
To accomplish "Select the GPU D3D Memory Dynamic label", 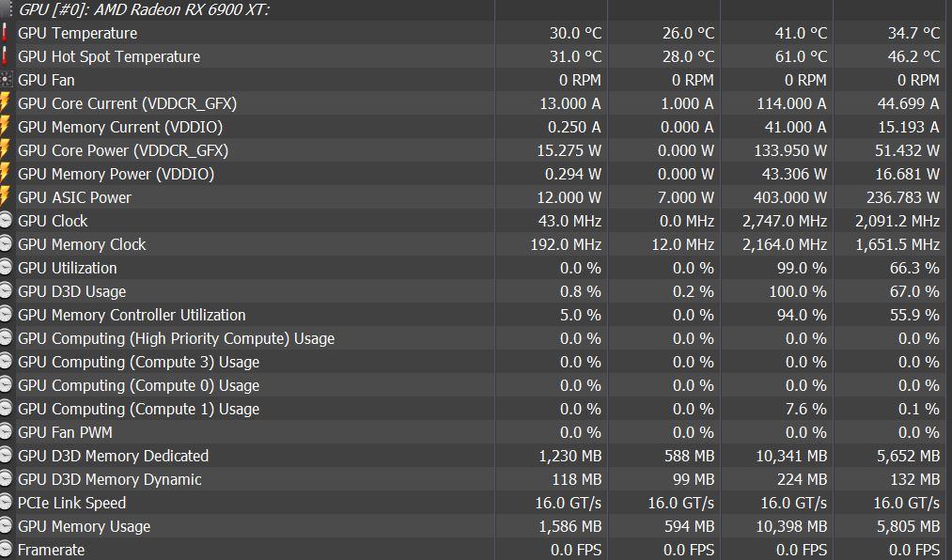I will [x=110, y=480].
